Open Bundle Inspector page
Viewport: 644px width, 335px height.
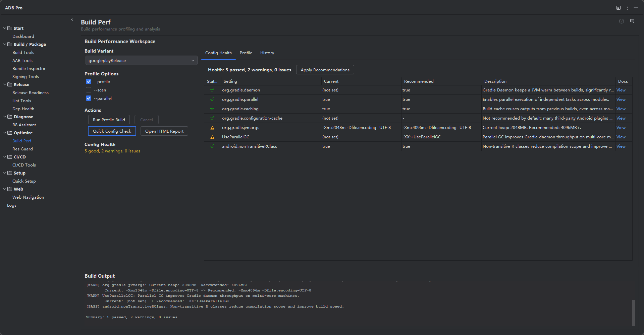pos(29,68)
